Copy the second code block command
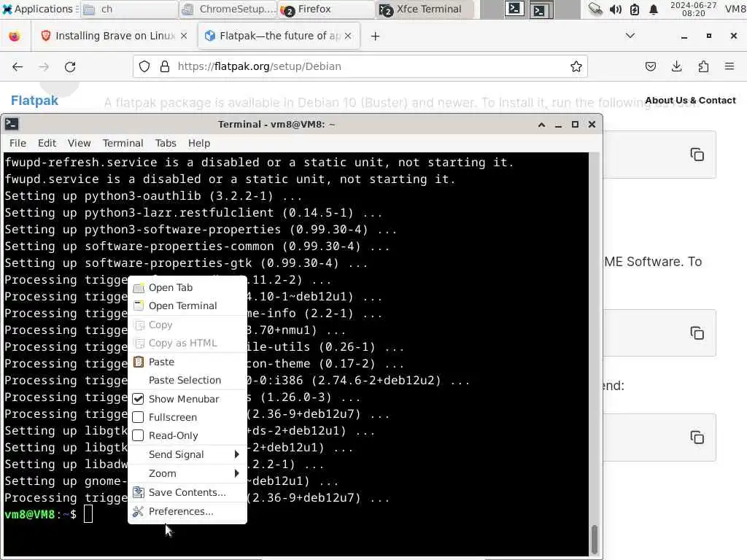 coord(697,333)
